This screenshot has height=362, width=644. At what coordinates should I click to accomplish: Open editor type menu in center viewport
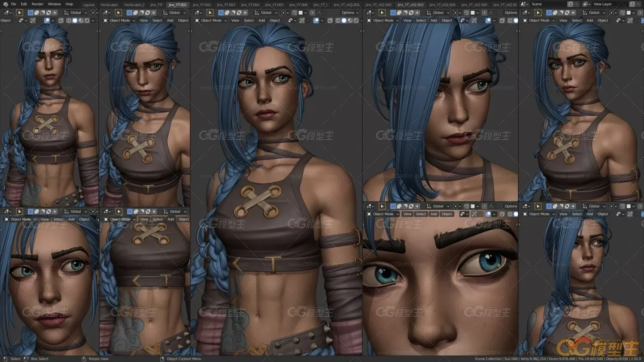click(198, 13)
